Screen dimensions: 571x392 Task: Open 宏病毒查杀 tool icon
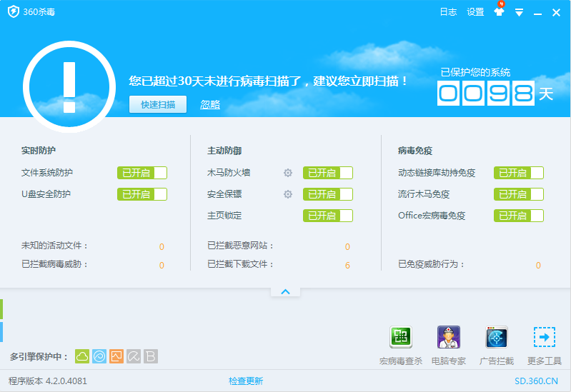[x=401, y=337]
